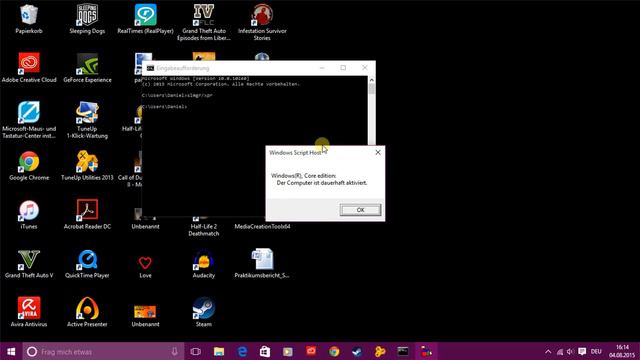Click the red Adobe Creative Cloud taskbar icon

click(x=311, y=351)
